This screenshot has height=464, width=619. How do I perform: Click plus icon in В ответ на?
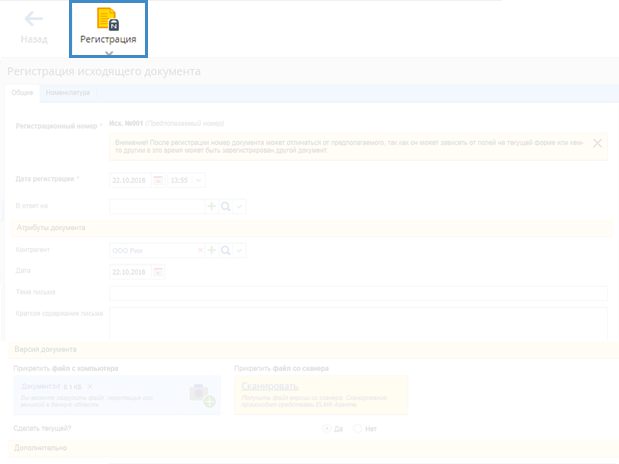[x=211, y=206]
